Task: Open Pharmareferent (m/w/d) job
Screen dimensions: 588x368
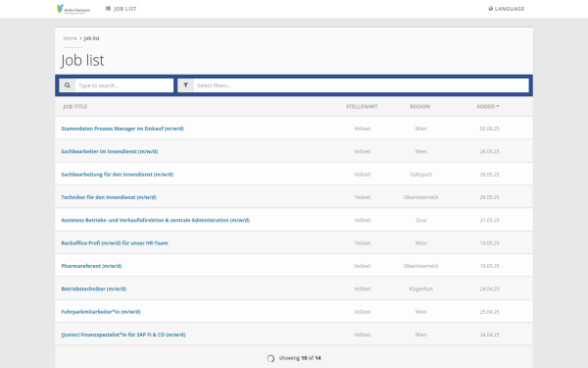Action: click(91, 266)
